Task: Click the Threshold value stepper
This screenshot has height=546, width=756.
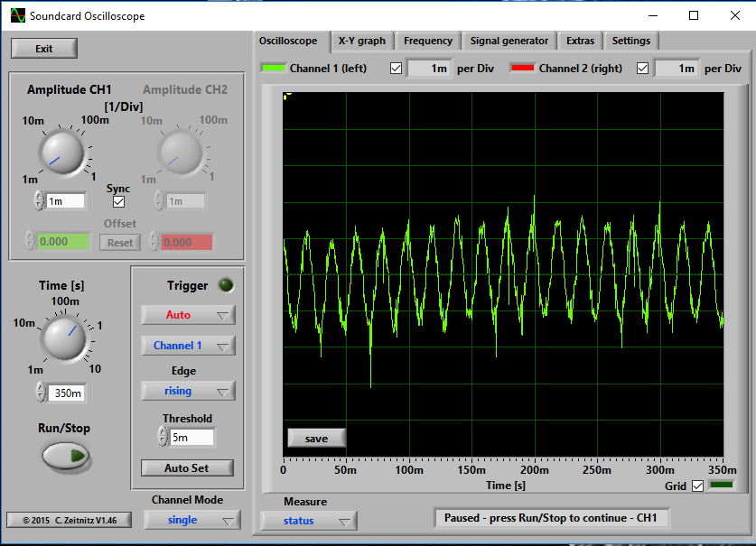Action: 163,436
